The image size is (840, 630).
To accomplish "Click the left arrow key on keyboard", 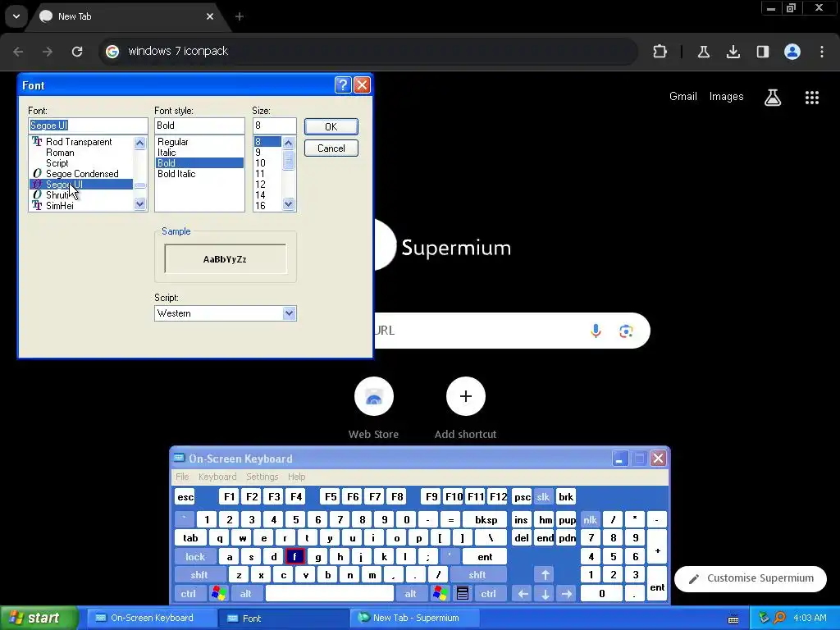I will pos(523,593).
